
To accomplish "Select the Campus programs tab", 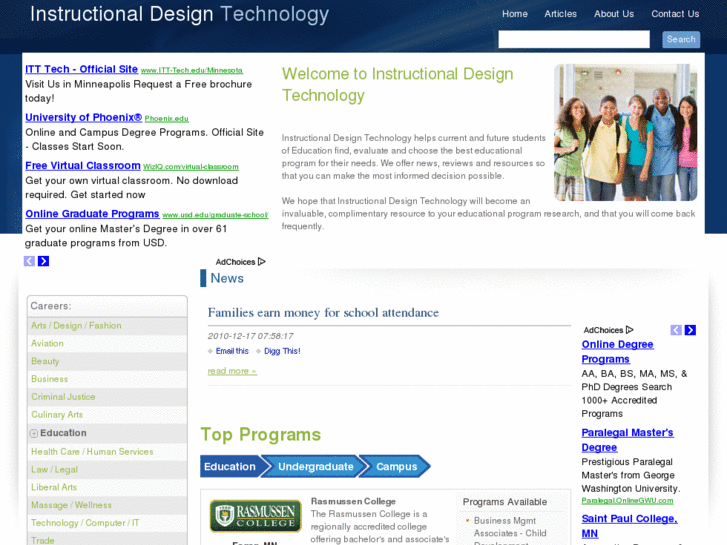I will coord(396,466).
